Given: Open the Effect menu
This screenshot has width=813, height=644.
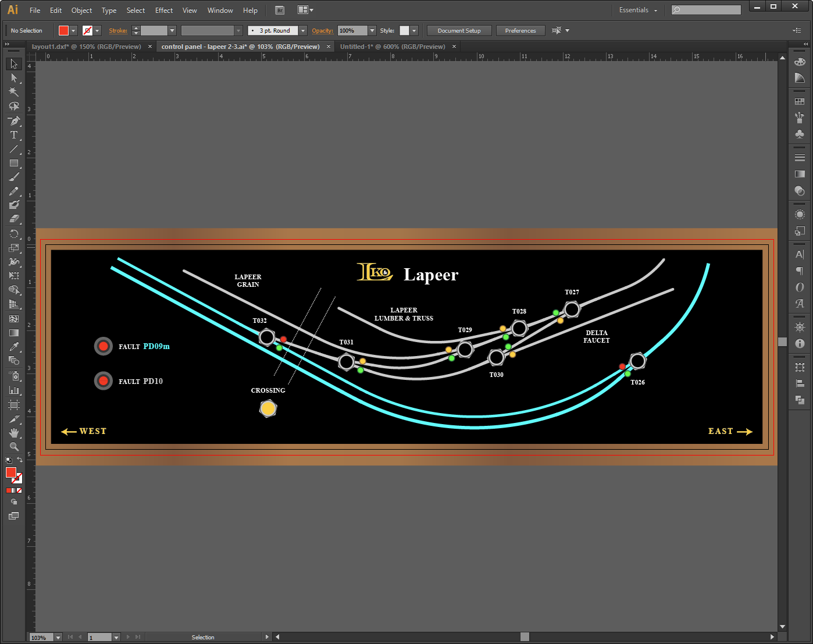Looking at the screenshot, I should click(163, 10).
